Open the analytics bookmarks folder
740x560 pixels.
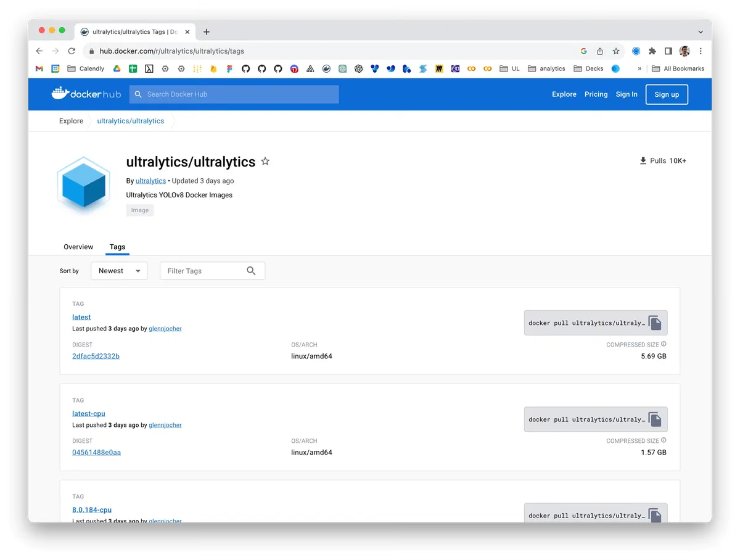click(547, 68)
